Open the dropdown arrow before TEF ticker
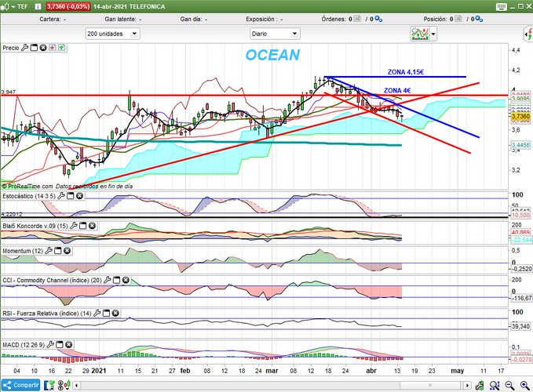 [13, 6]
